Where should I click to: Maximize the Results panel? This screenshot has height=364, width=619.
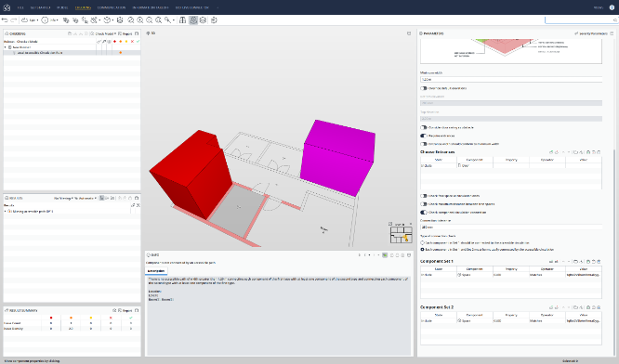click(x=137, y=198)
